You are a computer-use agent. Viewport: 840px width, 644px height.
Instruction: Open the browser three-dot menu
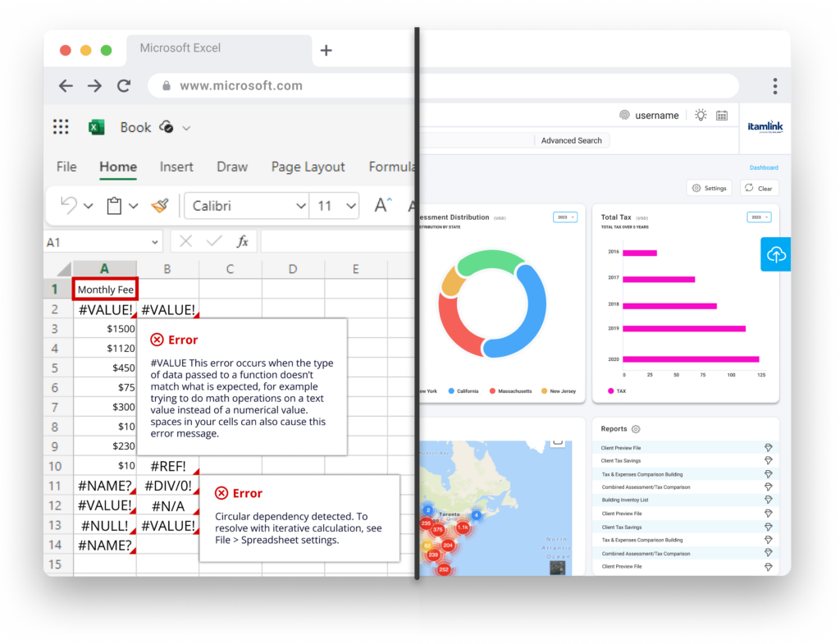[x=774, y=85]
